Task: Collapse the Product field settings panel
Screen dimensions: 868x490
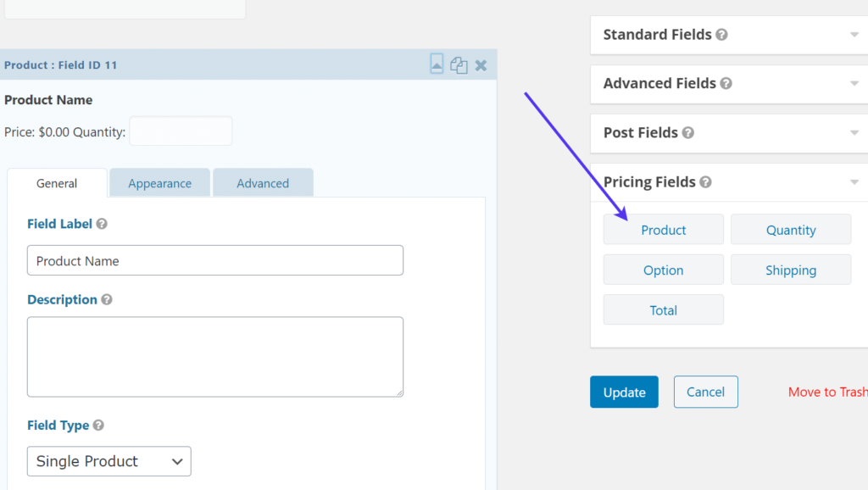Action: 437,64
